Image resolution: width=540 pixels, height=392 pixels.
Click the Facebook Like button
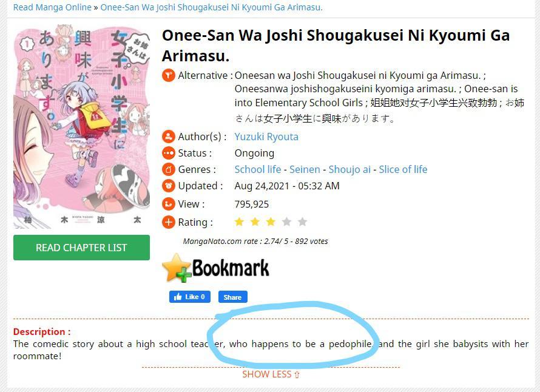[190, 297]
